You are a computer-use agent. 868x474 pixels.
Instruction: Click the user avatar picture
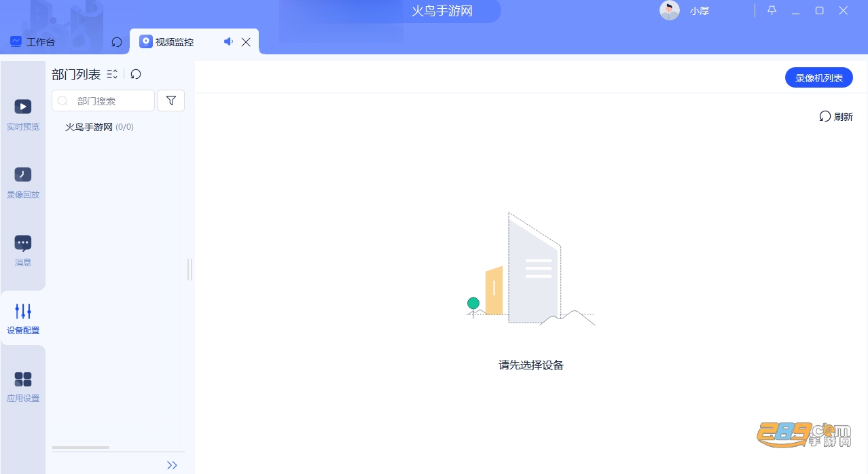(670, 10)
